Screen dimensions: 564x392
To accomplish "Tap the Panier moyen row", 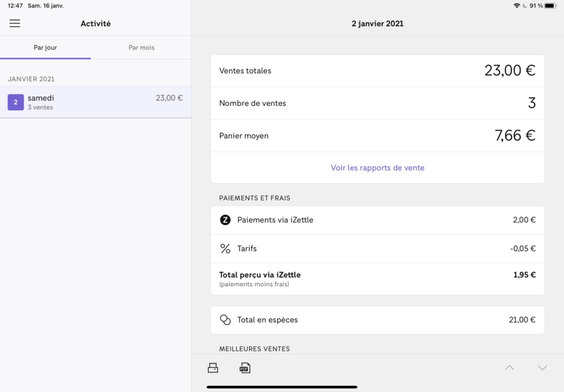I will coord(377,135).
